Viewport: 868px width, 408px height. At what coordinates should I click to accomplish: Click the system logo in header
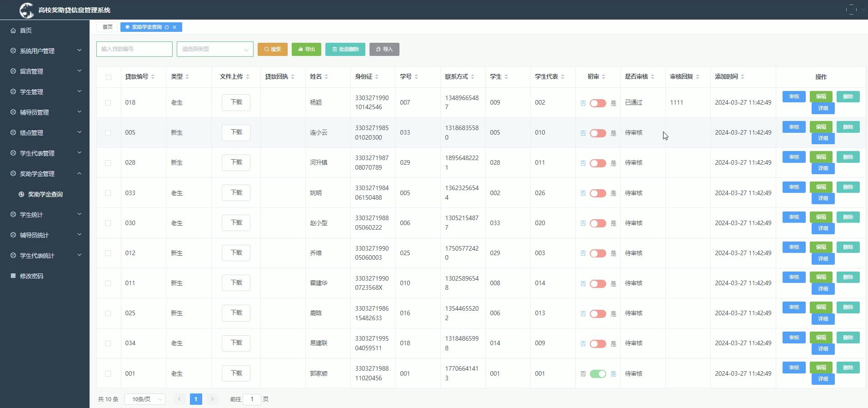point(27,10)
